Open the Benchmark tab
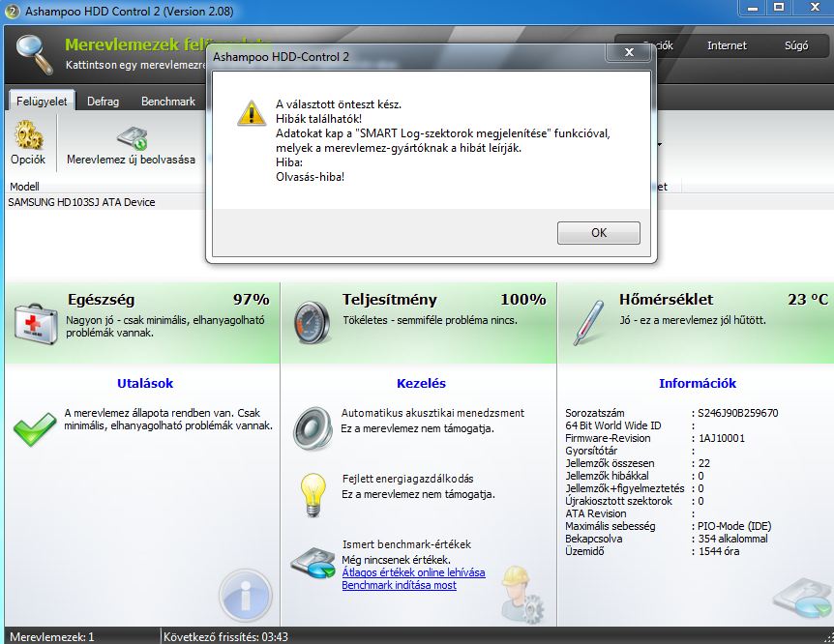 168,101
